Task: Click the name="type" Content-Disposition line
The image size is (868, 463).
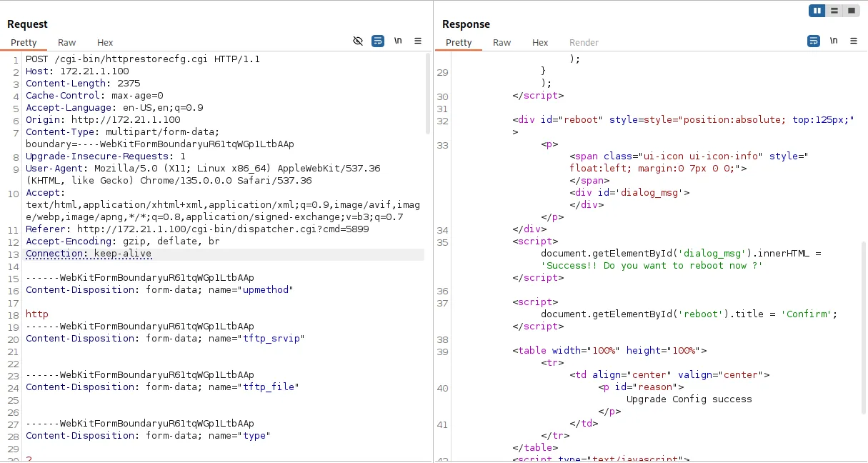Action: (149, 436)
